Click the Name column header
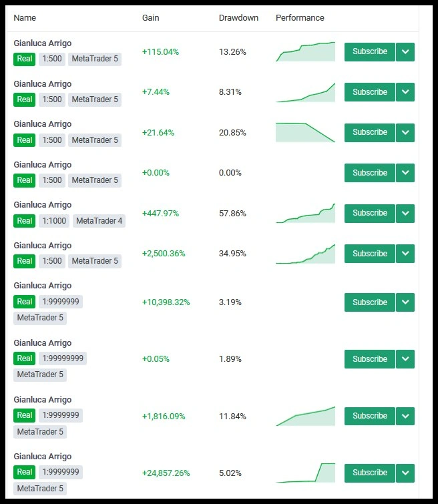 point(25,18)
